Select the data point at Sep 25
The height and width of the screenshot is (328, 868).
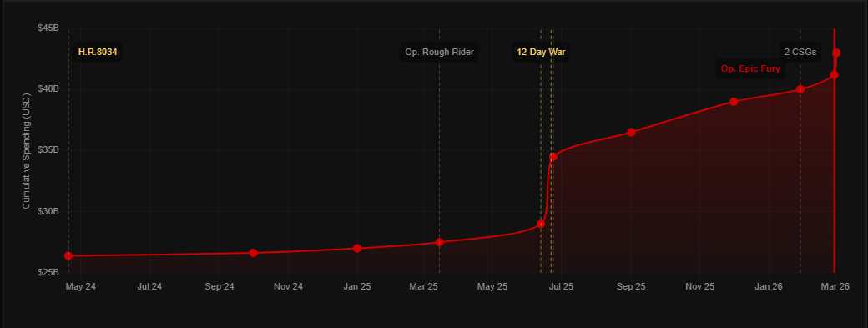(631, 132)
